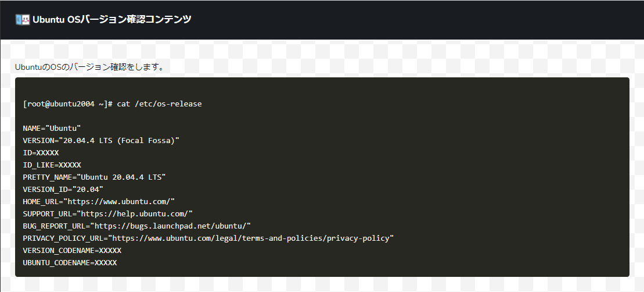Click the book icon beside the page title

(x=22, y=19)
